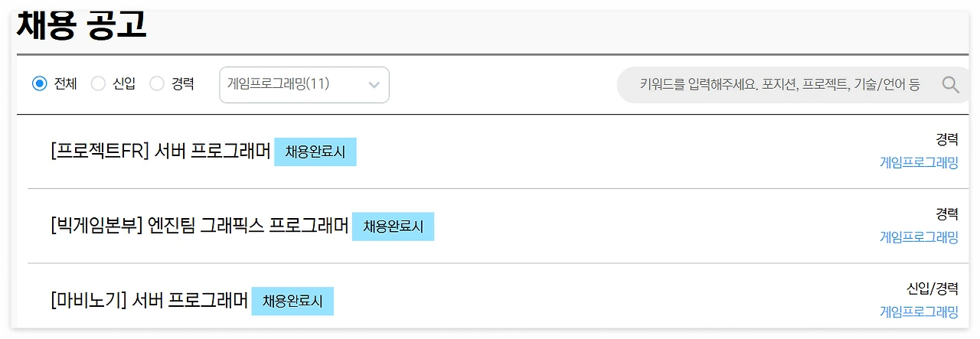
Task: Click 채용완료시 badge on 마비노기 row
Action: point(292,302)
